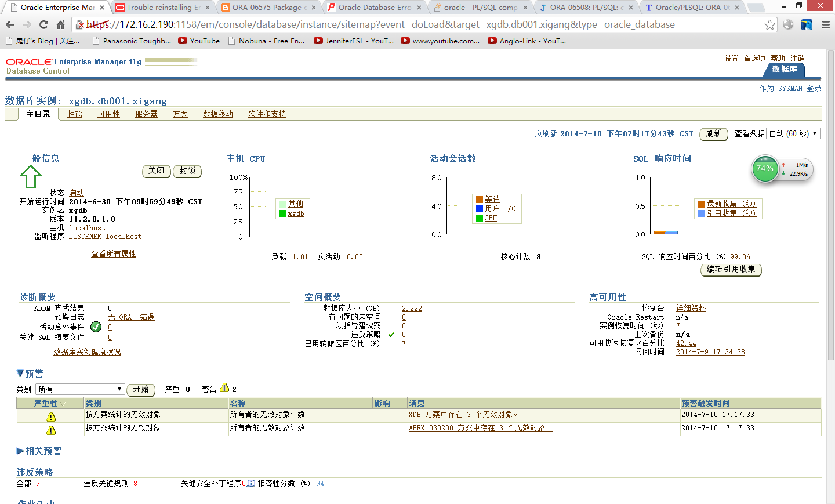This screenshot has width=835, height=504.
Task: Switch to ORA-06575 Package browser tab
Action: (x=269, y=8)
